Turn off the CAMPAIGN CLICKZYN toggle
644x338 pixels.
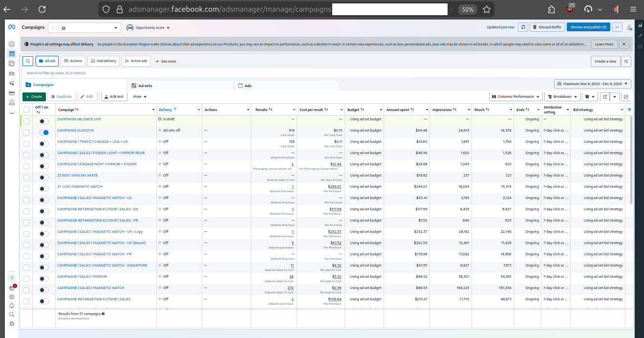point(44,133)
